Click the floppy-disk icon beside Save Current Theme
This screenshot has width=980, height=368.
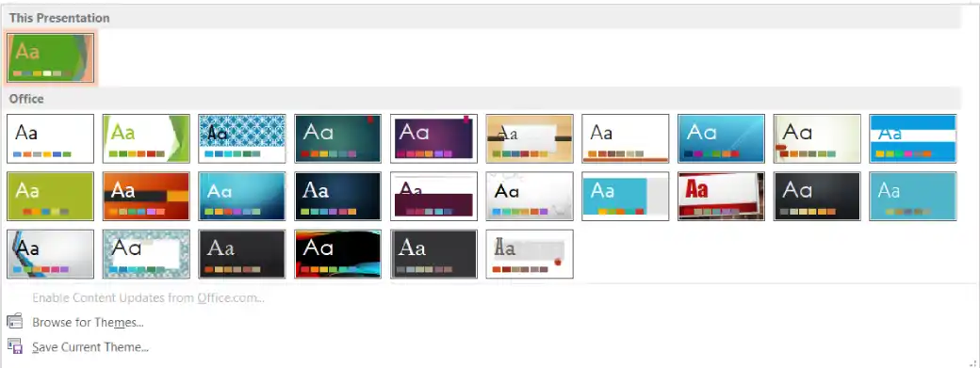coord(15,346)
